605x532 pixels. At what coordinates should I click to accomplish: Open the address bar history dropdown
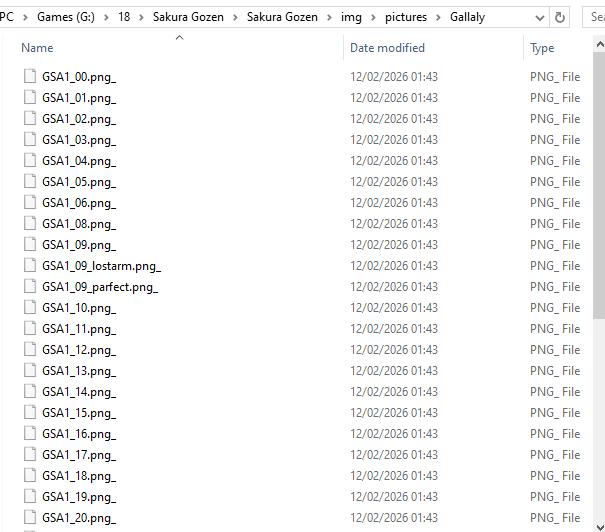(540, 17)
